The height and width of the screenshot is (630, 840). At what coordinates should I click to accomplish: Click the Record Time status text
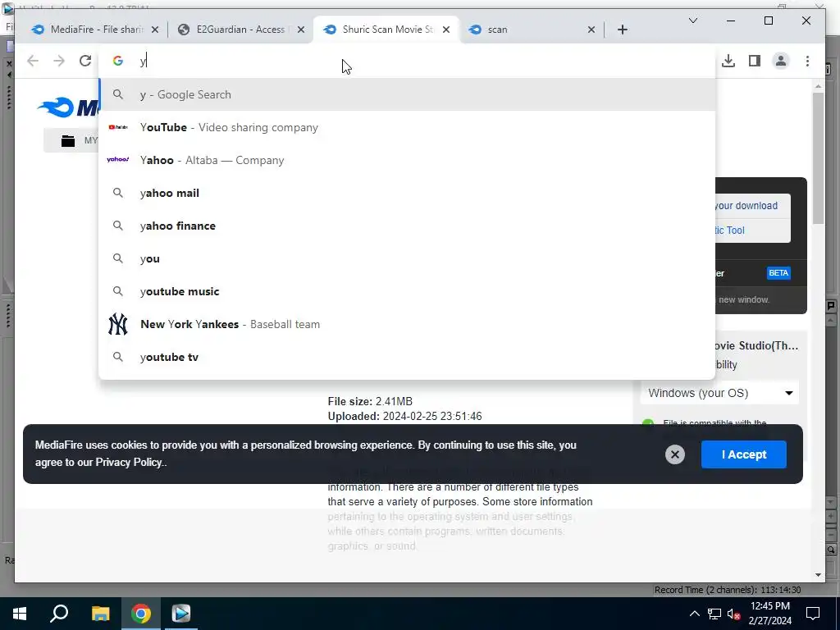[728, 590]
